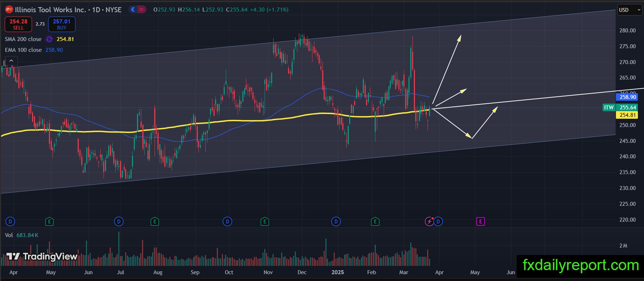Click the BUY button at 257.01
Viewport: 644px width, 281px height.
62,24
